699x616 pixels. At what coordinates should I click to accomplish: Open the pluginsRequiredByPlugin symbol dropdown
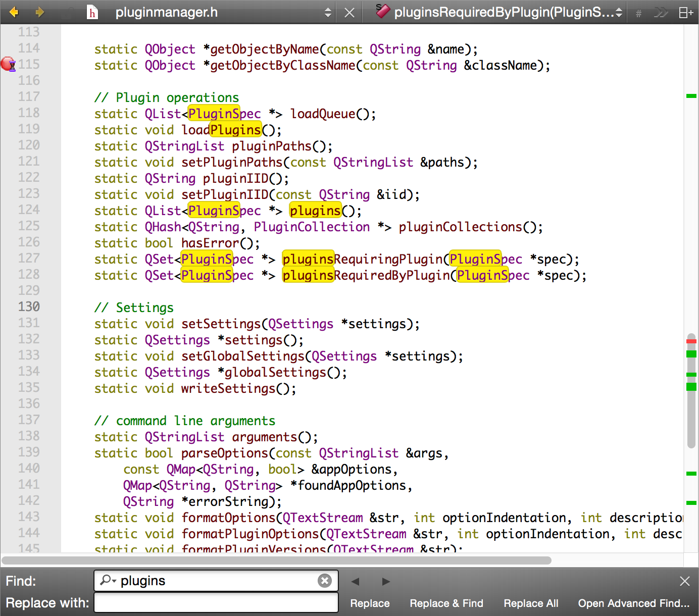[619, 13]
